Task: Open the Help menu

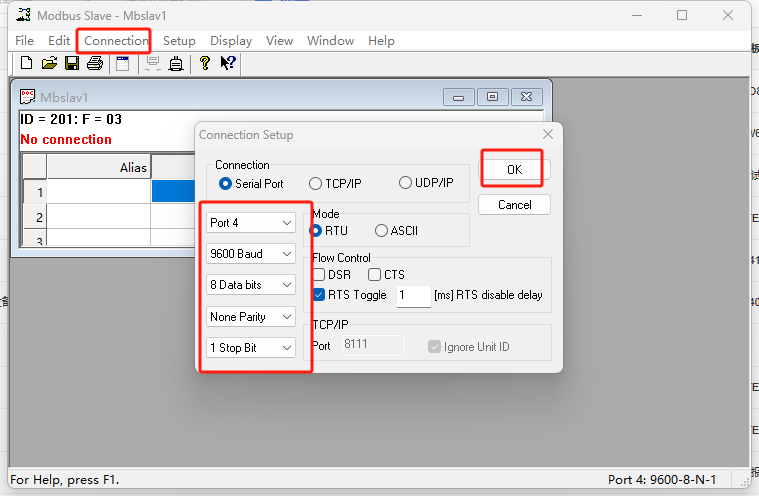Action: pos(381,41)
